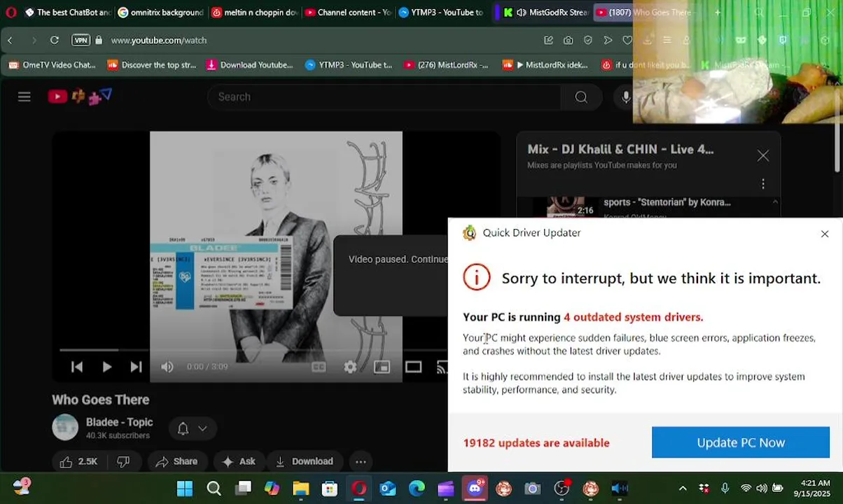Switch to The best ChatBot tab
Viewport: 843px width, 504px height.
67,13
